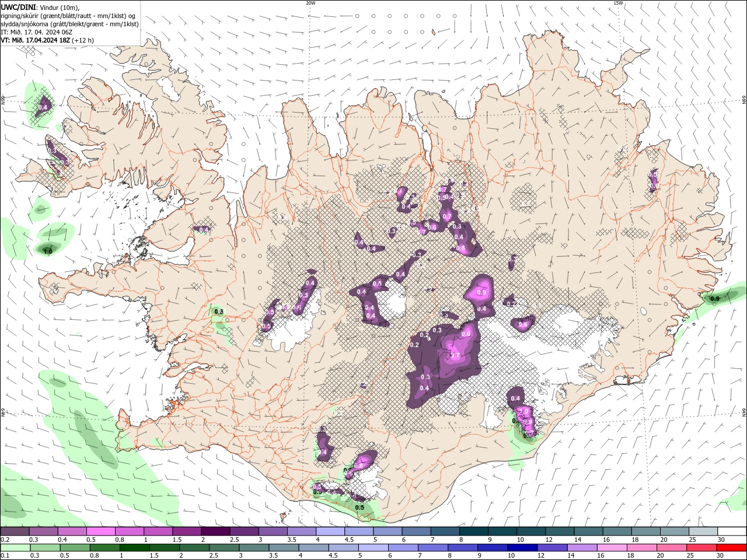Click the 2.5 label in the snow legend row
This screenshot has height=560, width=747.
point(234,540)
